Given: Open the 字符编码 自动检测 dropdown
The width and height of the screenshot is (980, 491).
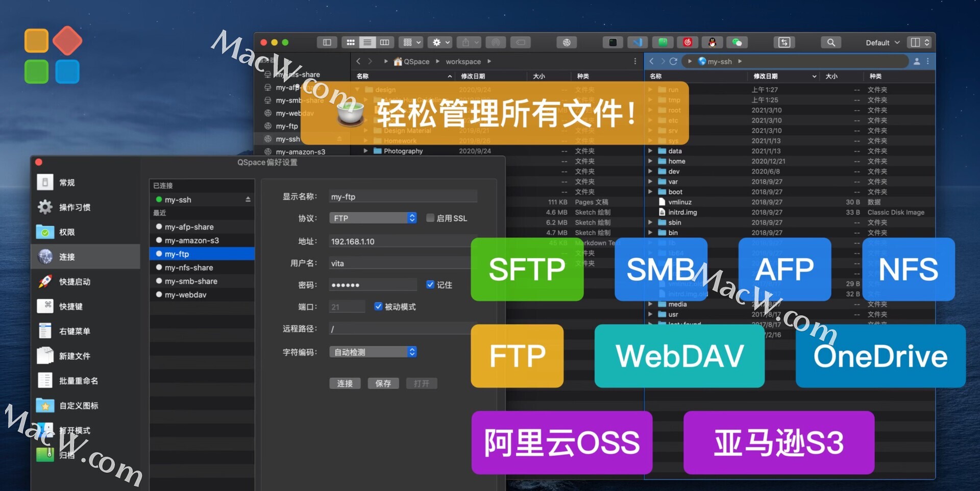Looking at the screenshot, I should pos(373,352).
